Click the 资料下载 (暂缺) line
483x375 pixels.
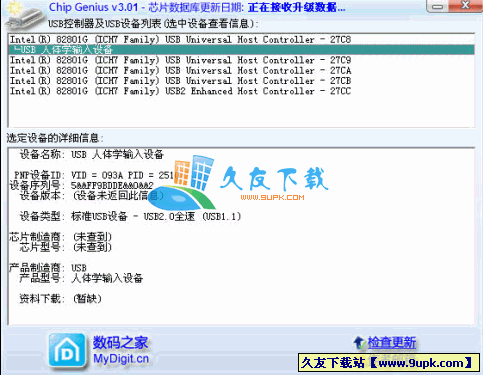click(x=60, y=299)
